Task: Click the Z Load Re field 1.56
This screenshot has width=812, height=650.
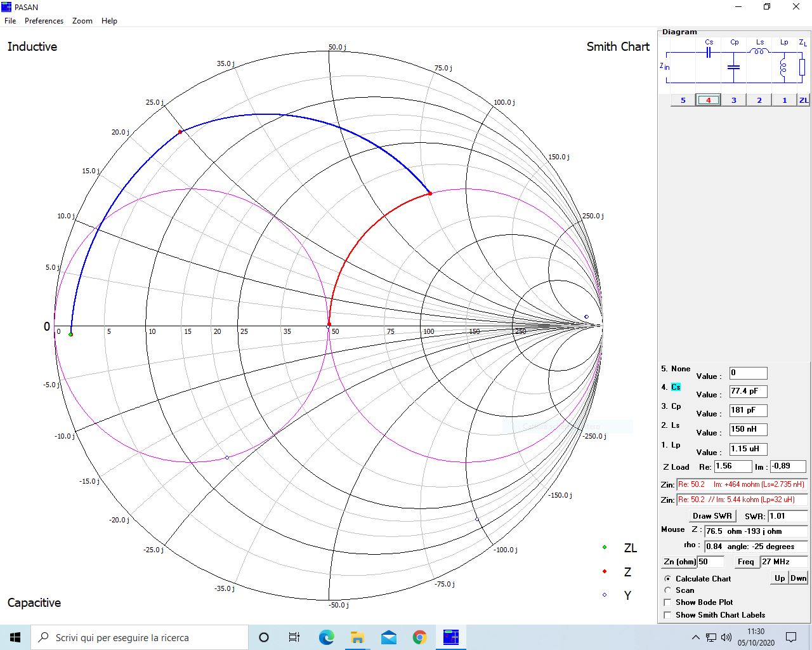Action: 733,467
